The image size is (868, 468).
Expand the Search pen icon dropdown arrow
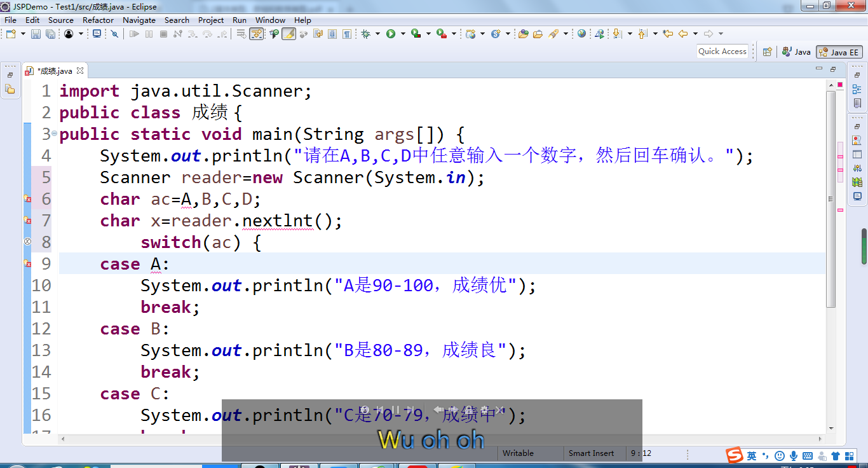click(x=566, y=34)
